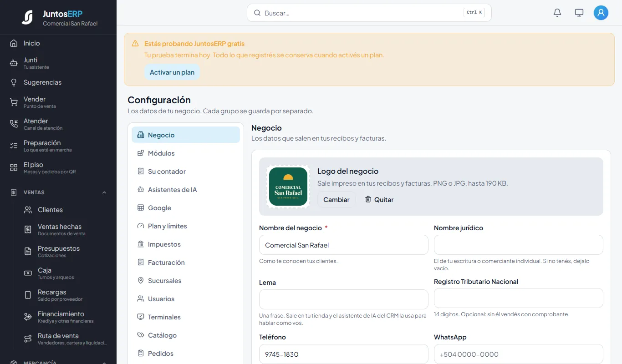Open the Pedidos settings tab
622x364 pixels.
186,354
